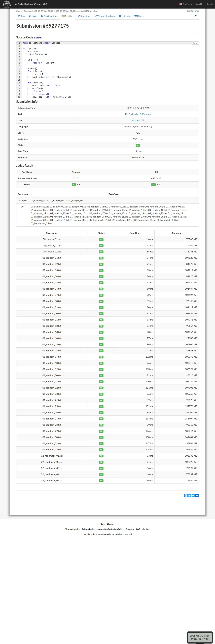Image resolution: width=215 pixels, height=644 pixels.
Task: Share the submission on Facebook
Action: (186, 496)
